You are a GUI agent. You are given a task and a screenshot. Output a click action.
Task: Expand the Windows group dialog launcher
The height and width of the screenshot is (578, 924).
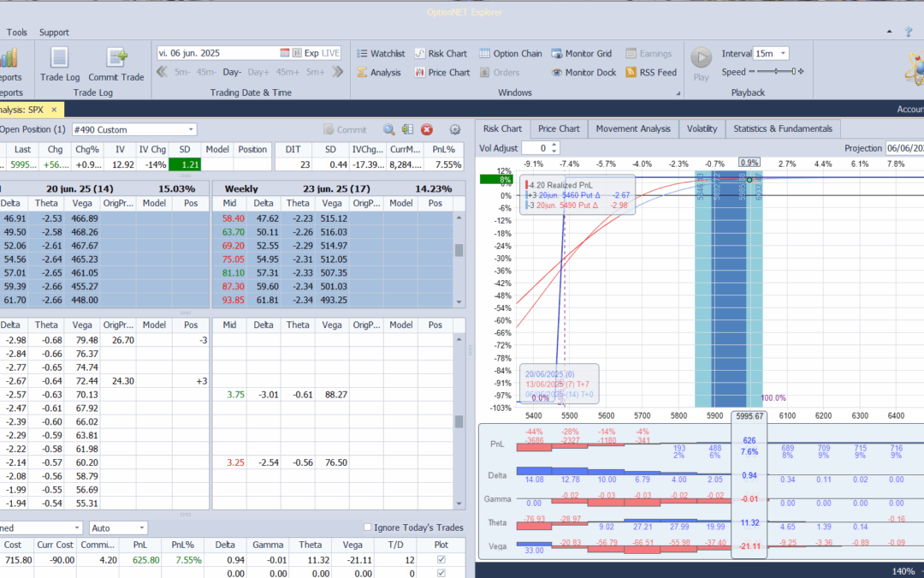click(678, 93)
